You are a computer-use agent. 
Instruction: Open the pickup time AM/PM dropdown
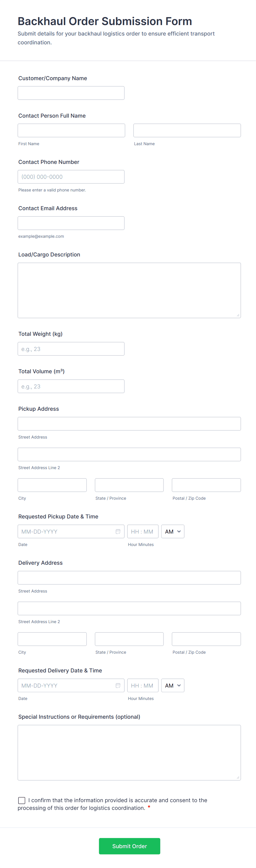[173, 531]
